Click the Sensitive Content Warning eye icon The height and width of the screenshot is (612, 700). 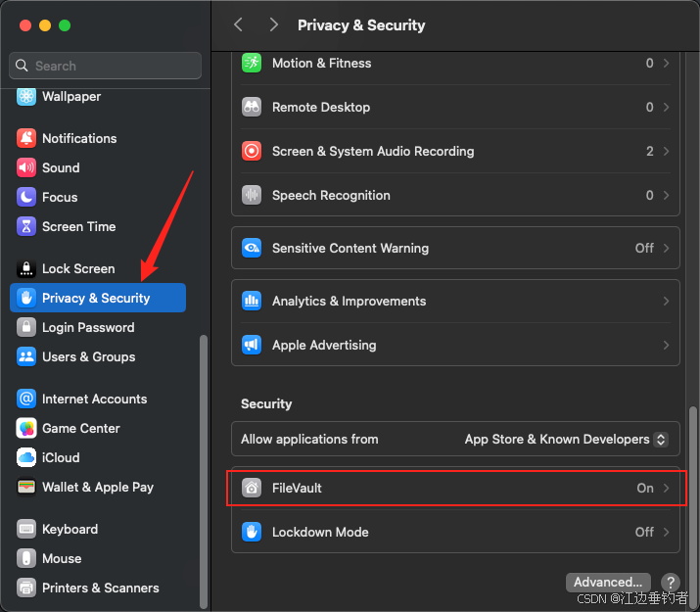[252, 248]
